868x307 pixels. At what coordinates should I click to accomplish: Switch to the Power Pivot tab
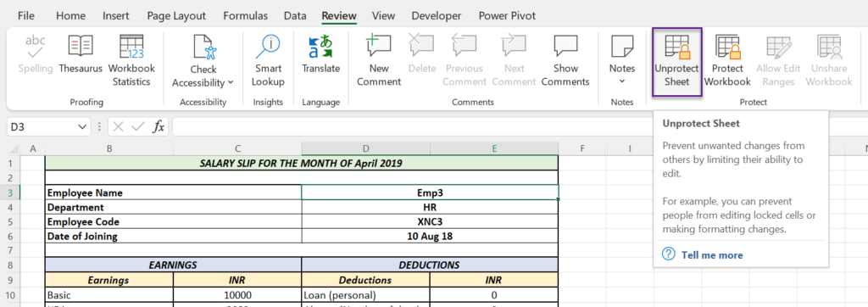click(x=507, y=15)
